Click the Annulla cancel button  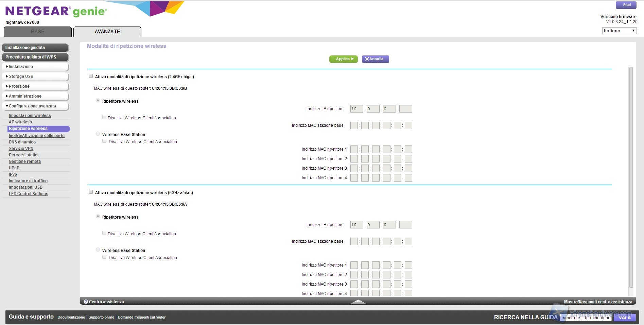point(375,59)
